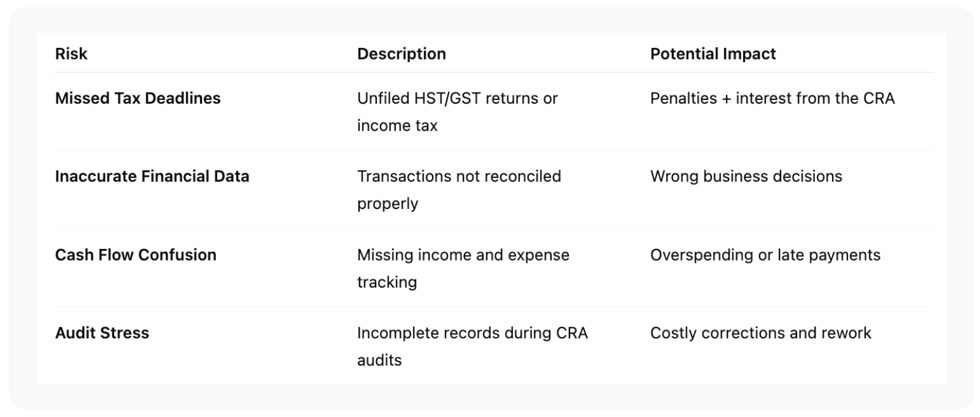Select the Cash Flow Confusion row title
980x417 pixels.
136,255
